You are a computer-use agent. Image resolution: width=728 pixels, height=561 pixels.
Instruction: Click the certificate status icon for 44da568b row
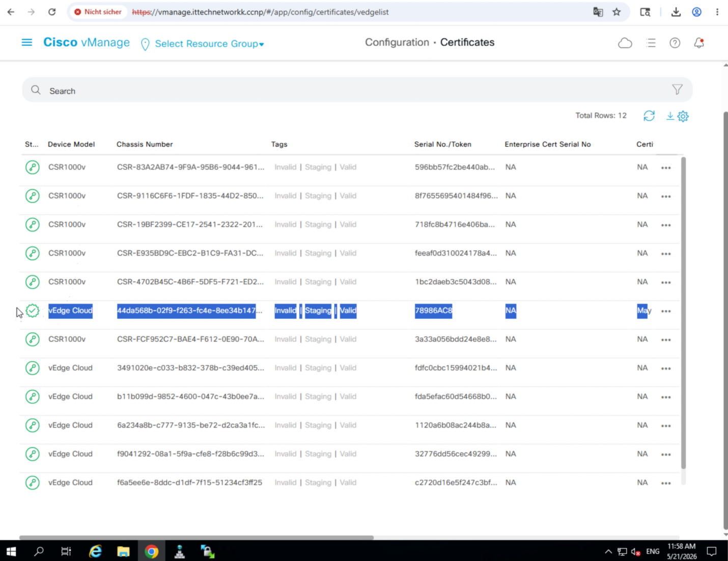(x=33, y=310)
